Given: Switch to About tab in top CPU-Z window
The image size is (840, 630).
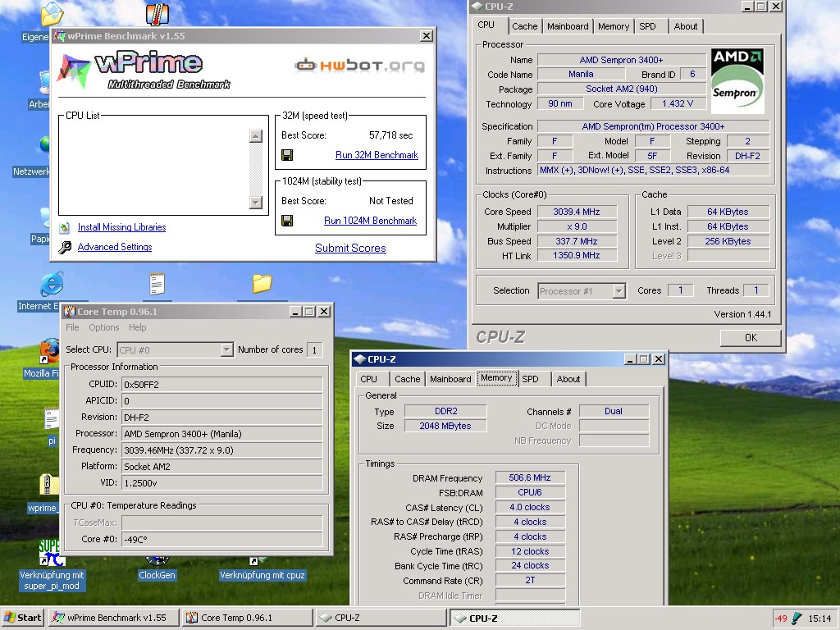Looking at the screenshot, I should 686,26.
